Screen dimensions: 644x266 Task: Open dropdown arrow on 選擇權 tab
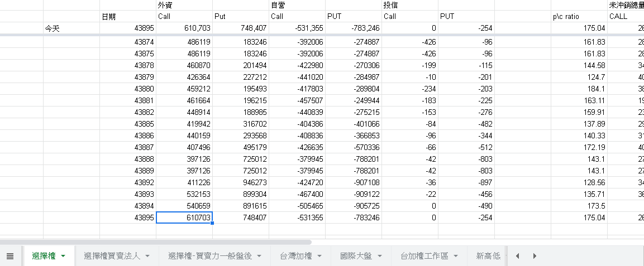tap(63, 256)
